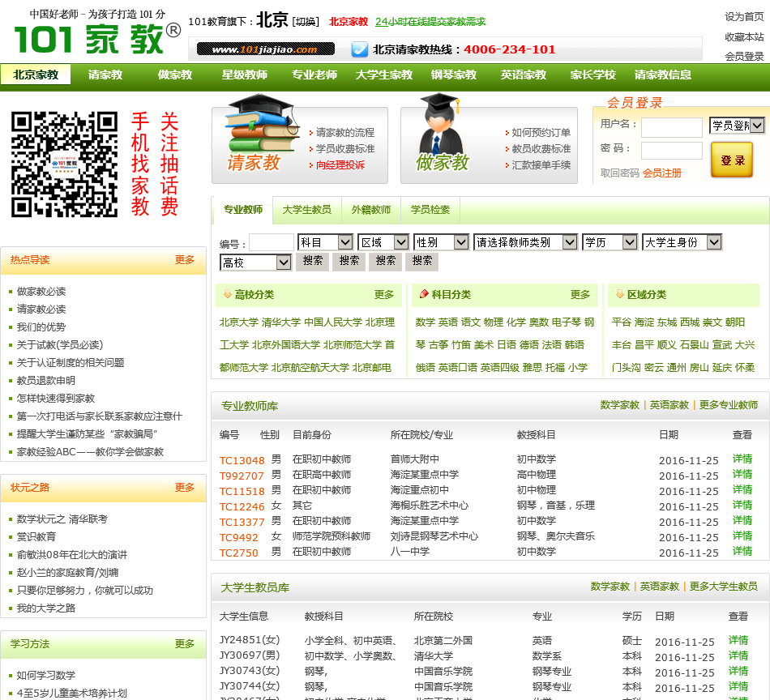This screenshot has width=770, height=700.
Task: Click the [切换] city switch link
Action: tap(306, 22)
